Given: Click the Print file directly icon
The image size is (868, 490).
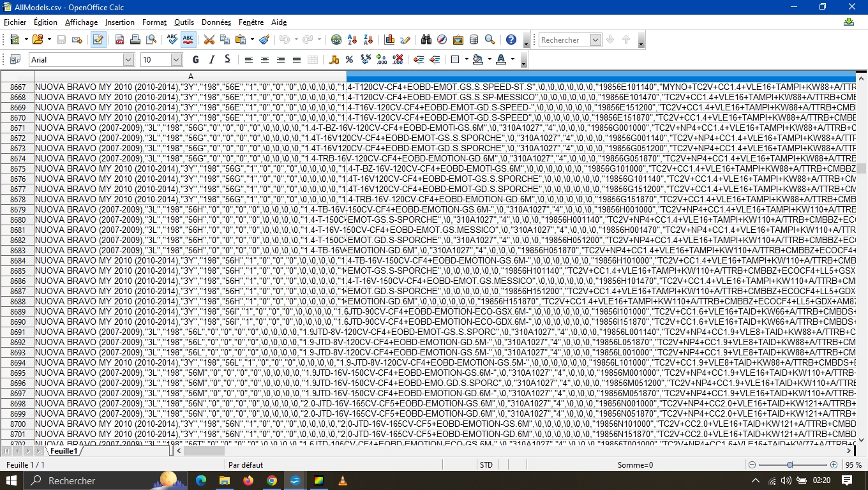Looking at the screenshot, I should pyautogui.click(x=135, y=40).
